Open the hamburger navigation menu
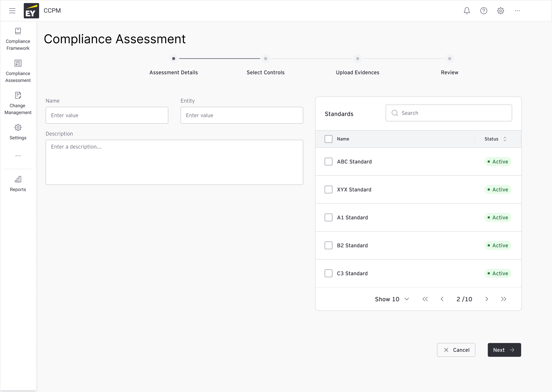 (12, 11)
